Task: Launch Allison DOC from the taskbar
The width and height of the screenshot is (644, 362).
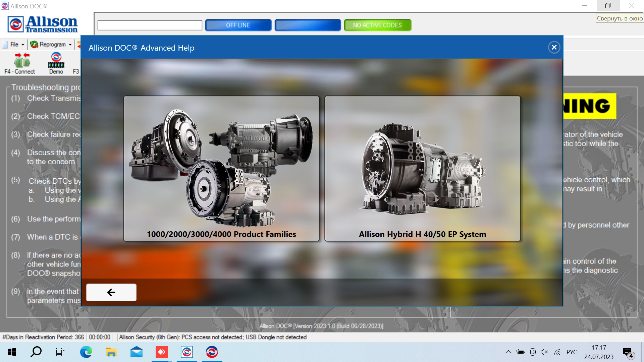Action: coord(187,352)
